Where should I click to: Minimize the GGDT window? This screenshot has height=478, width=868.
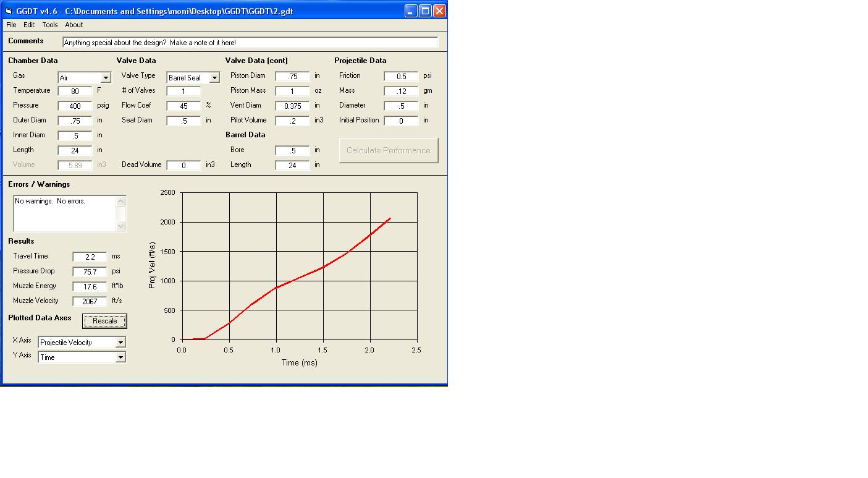pyautogui.click(x=411, y=11)
